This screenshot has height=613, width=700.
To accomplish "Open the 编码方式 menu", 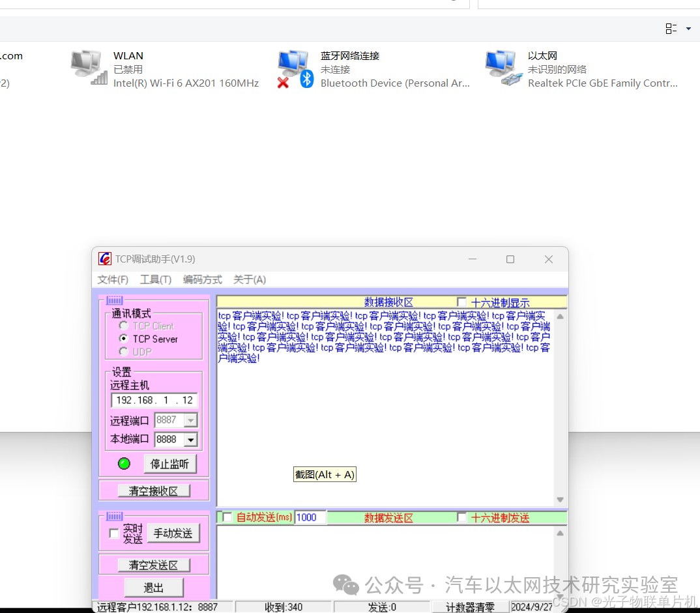I will coord(202,279).
